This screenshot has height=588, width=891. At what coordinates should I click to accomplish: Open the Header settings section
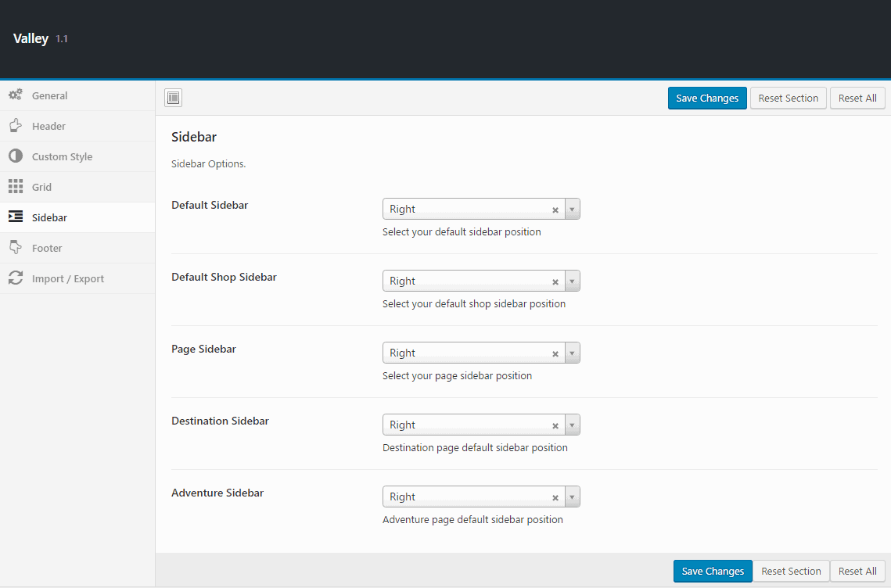pyautogui.click(x=49, y=126)
